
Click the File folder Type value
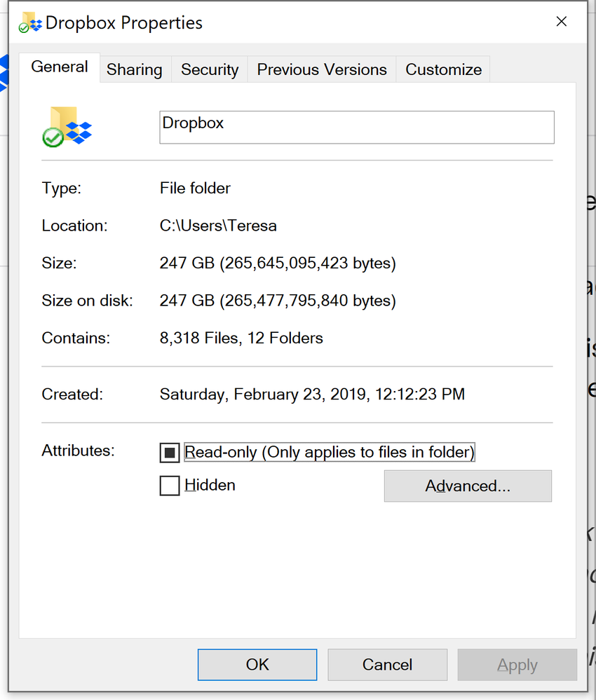(x=195, y=188)
